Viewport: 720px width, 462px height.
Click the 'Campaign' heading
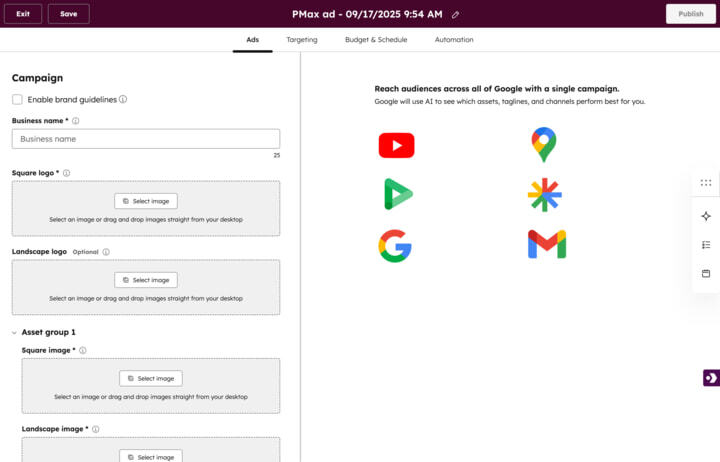pyautogui.click(x=38, y=78)
